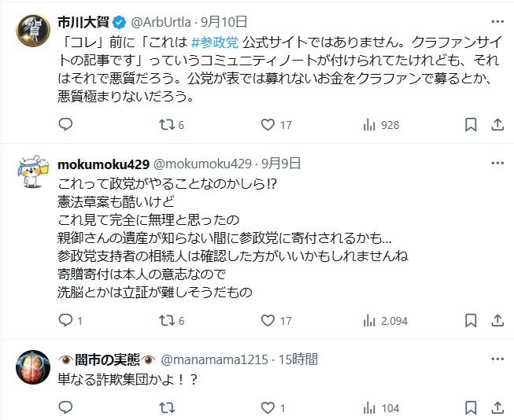The width and height of the screenshot is (514, 420).
Task: Bookmark 市川大賀's post
Action: (x=470, y=125)
